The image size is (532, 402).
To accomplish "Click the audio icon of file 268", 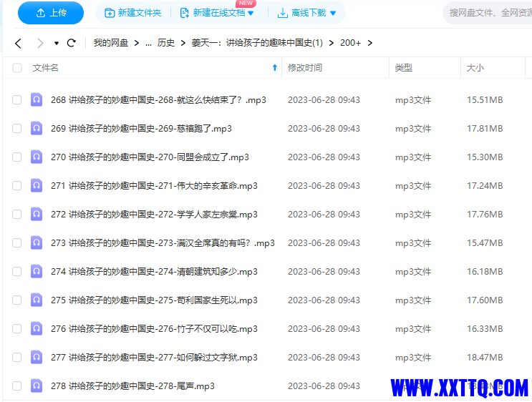I will click(37, 99).
